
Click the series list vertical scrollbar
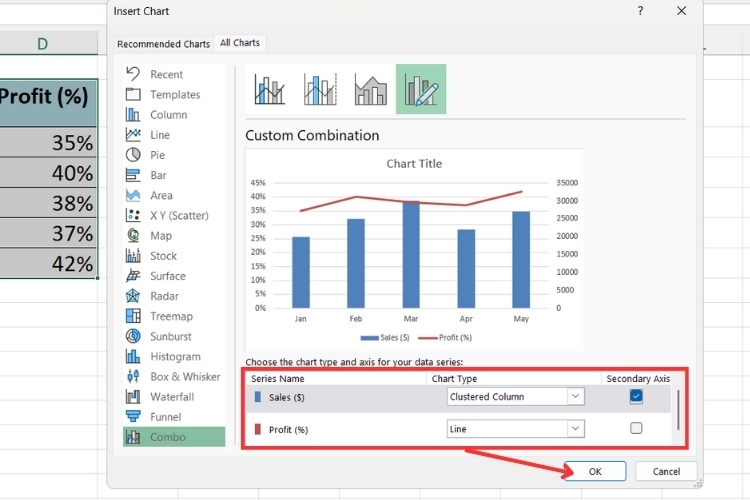(678, 410)
